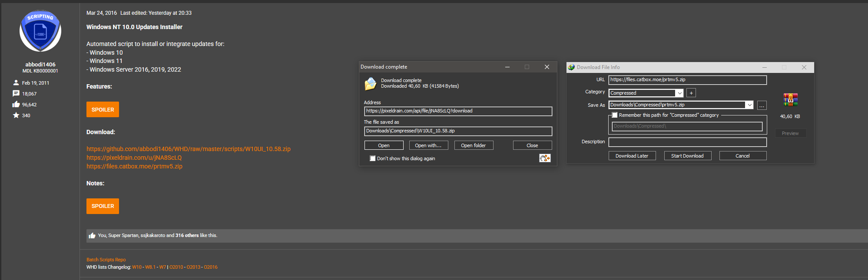Click the URL field in Download File Info
This screenshot has width=868, height=280.
[688, 80]
